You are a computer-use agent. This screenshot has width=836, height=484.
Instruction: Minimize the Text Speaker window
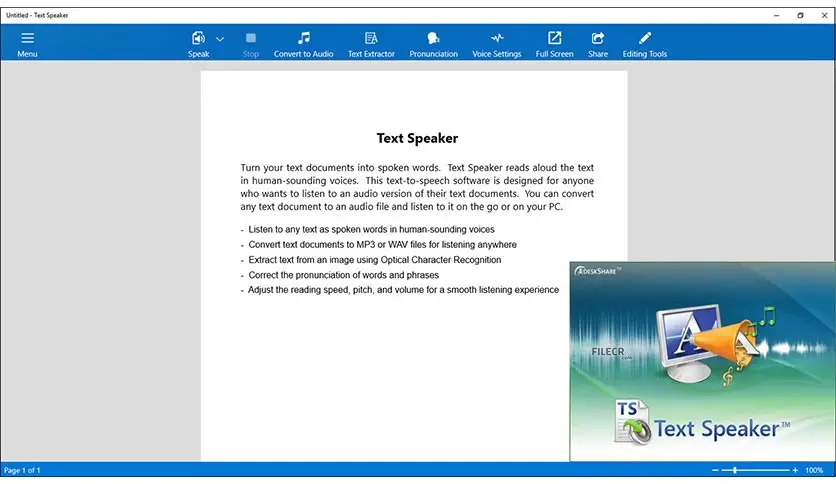pos(776,15)
